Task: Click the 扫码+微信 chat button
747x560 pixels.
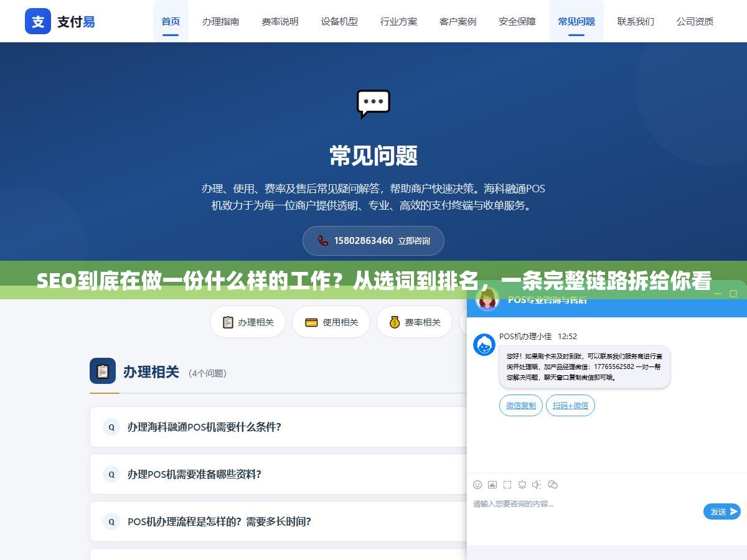Action: click(x=571, y=406)
